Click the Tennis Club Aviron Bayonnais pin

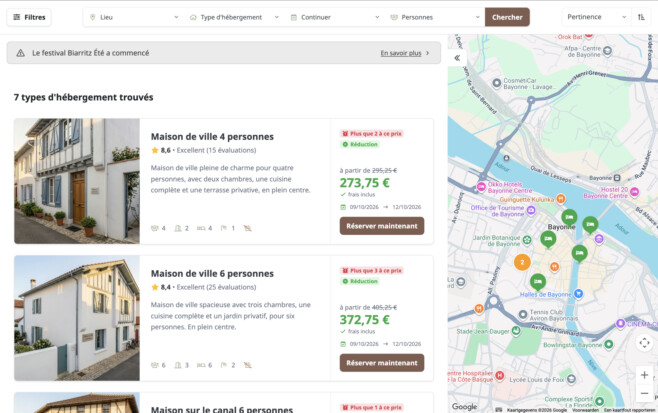523,314
